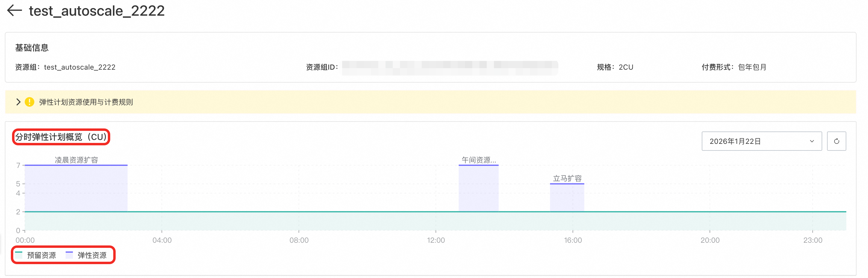868x278 pixels.
Task: Click 资源组 value test_autoscale_2222
Action: pos(80,67)
